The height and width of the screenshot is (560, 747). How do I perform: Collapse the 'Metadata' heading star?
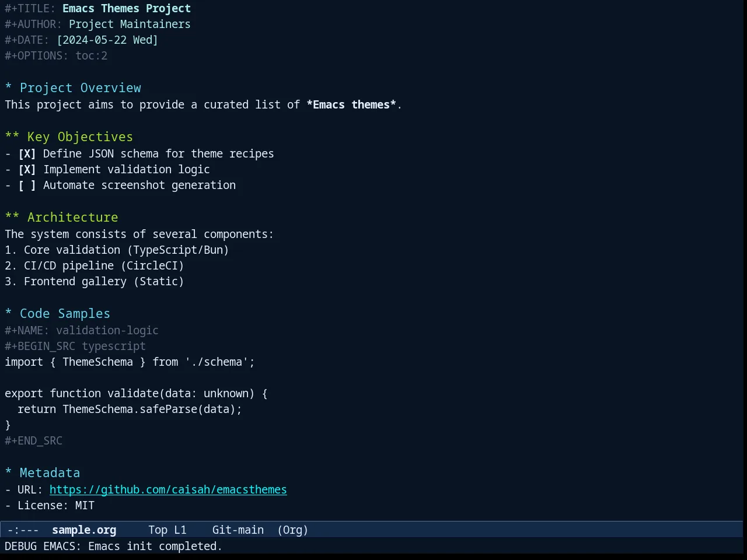click(8, 473)
